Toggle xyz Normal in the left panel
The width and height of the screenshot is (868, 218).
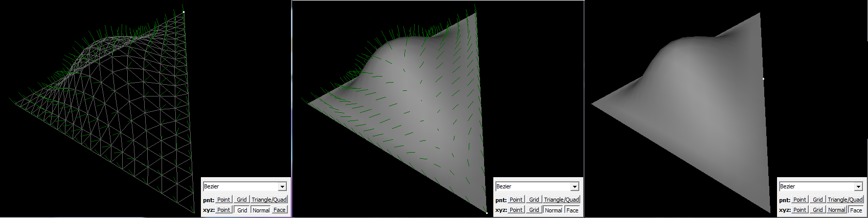tap(261, 210)
